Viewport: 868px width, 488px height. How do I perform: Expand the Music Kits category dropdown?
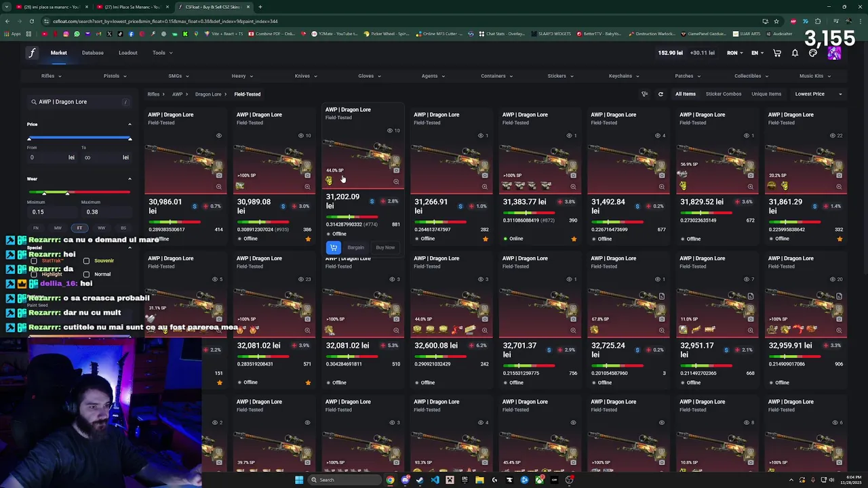pos(814,76)
